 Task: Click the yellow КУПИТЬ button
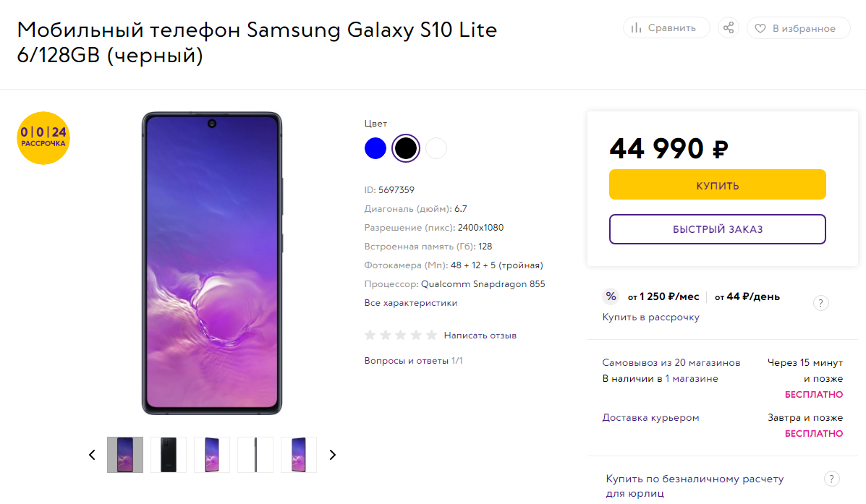pos(718,184)
